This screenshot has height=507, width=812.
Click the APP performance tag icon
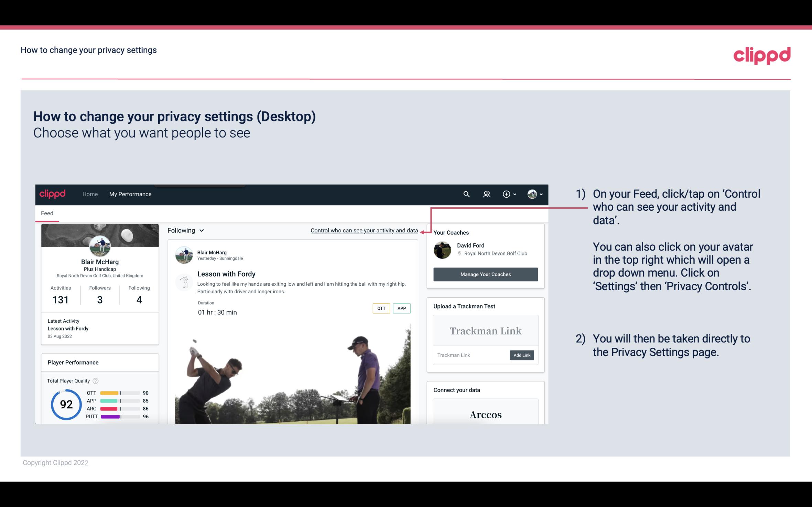[x=402, y=308]
